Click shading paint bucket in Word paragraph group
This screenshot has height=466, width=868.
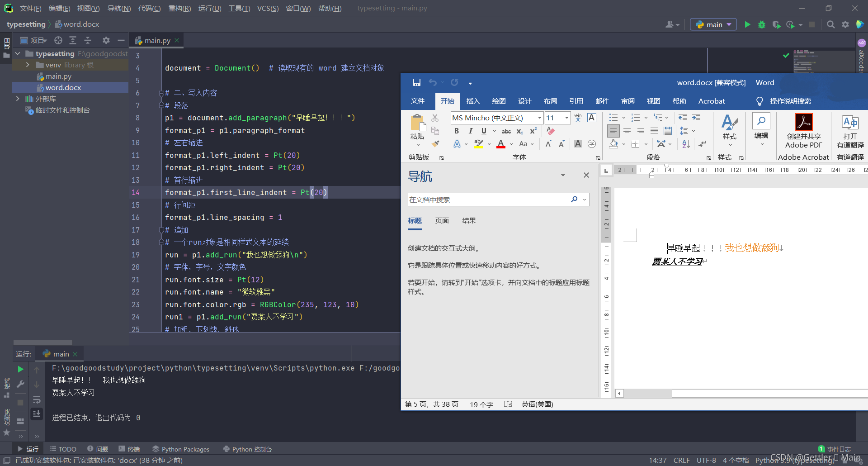(x=613, y=144)
